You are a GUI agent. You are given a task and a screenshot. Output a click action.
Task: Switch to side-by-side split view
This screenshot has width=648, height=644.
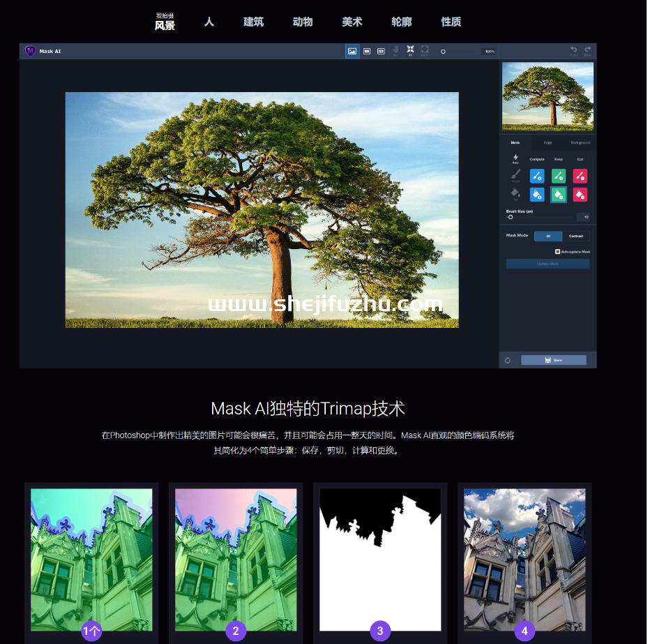pos(367,51)
